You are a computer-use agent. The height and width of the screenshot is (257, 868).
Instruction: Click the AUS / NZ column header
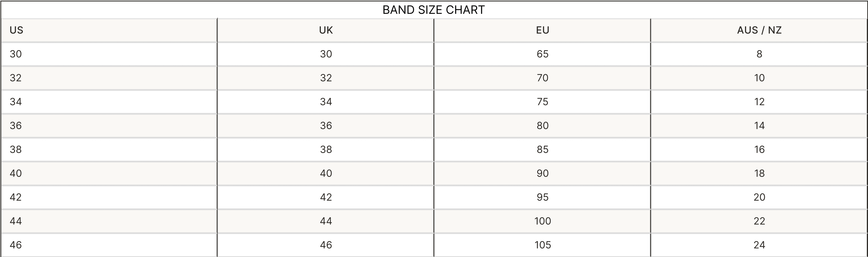click(x=759, y=30)
